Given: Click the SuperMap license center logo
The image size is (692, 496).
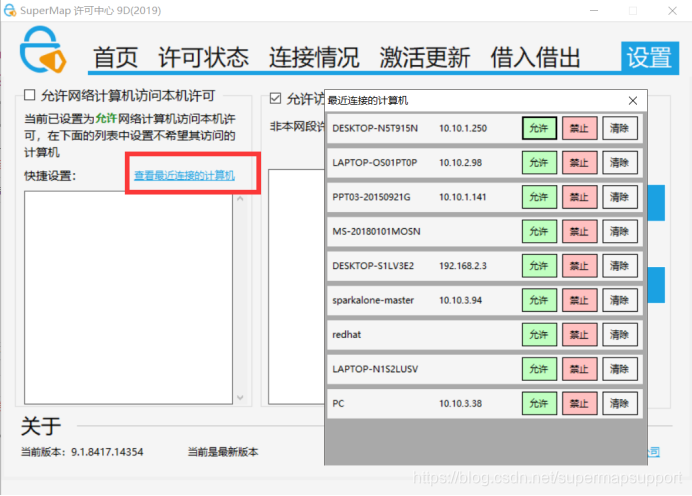Looking at the screenshot, I should click(43, 49).
